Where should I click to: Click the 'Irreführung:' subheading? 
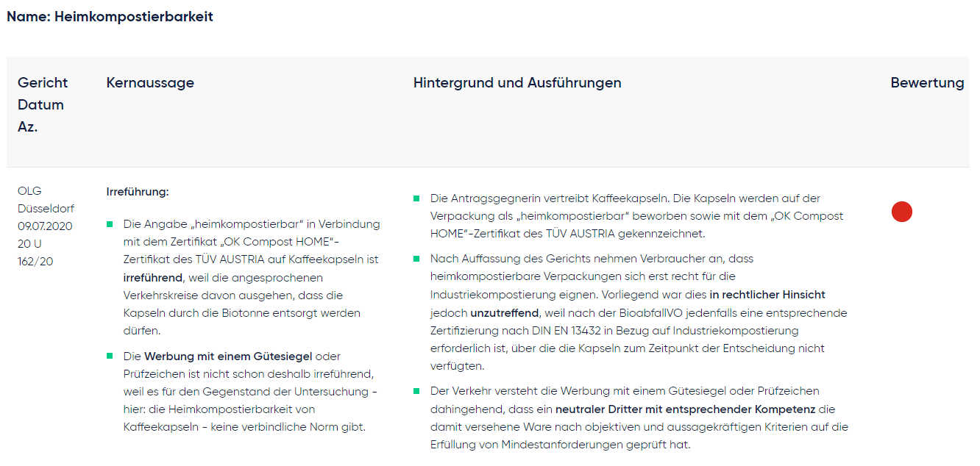coord(138,192)
